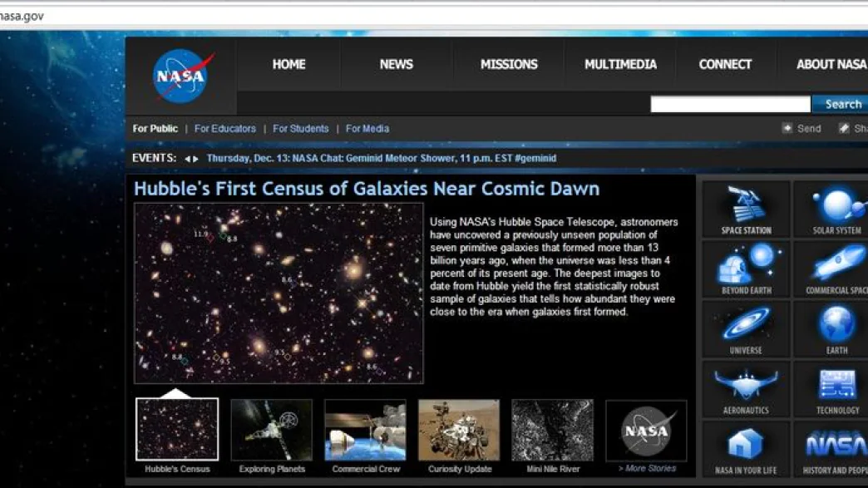Click the Hubble's Census caption
The image size is (868, 488).
point(177,469)
